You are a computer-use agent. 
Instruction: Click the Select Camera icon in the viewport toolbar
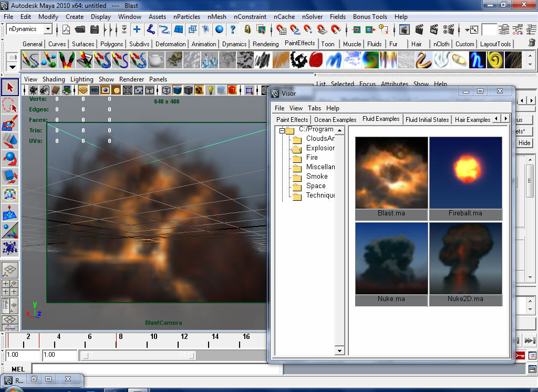(x=33, y=90)
